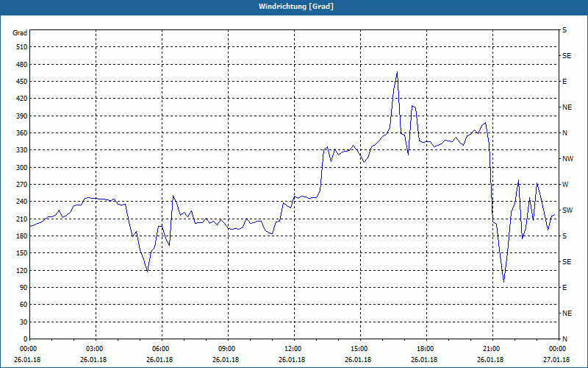The width and height of the screenshot is (588, 368).
Task: Click the 180 y-axis value
Action: (22, 236)
